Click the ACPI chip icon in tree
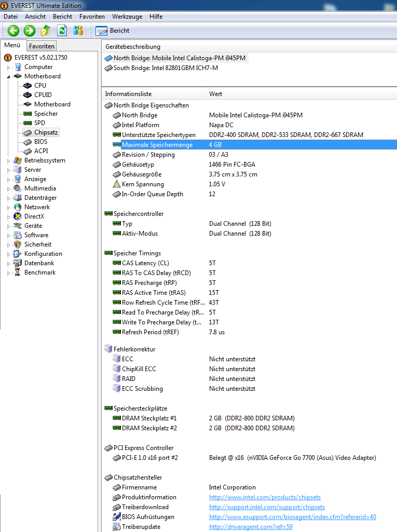 [28, 151]
